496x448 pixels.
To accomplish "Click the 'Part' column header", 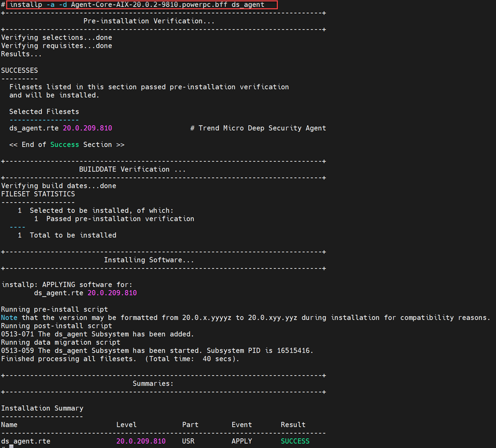I will coord(190,425).
